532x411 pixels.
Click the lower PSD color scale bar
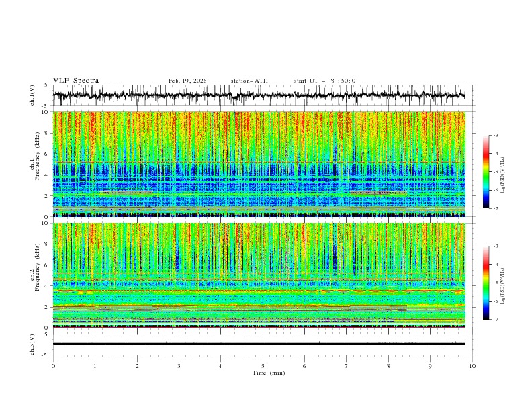pos(486,283)
